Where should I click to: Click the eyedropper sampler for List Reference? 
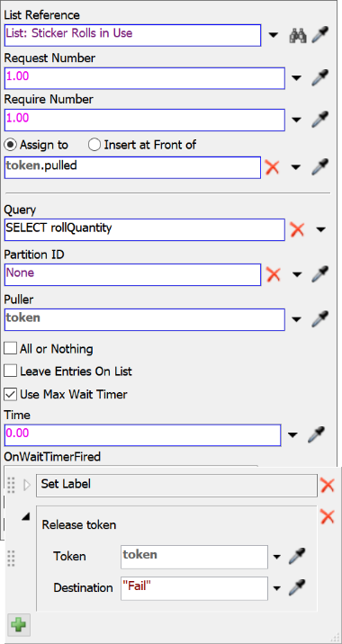point(320,35)
